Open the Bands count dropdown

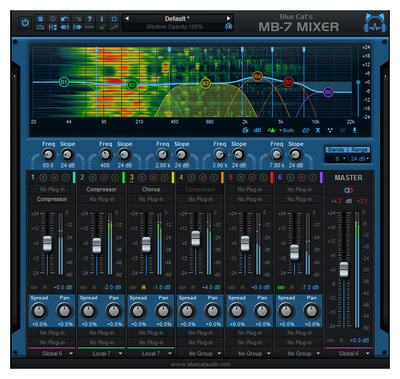click(336, 159)
